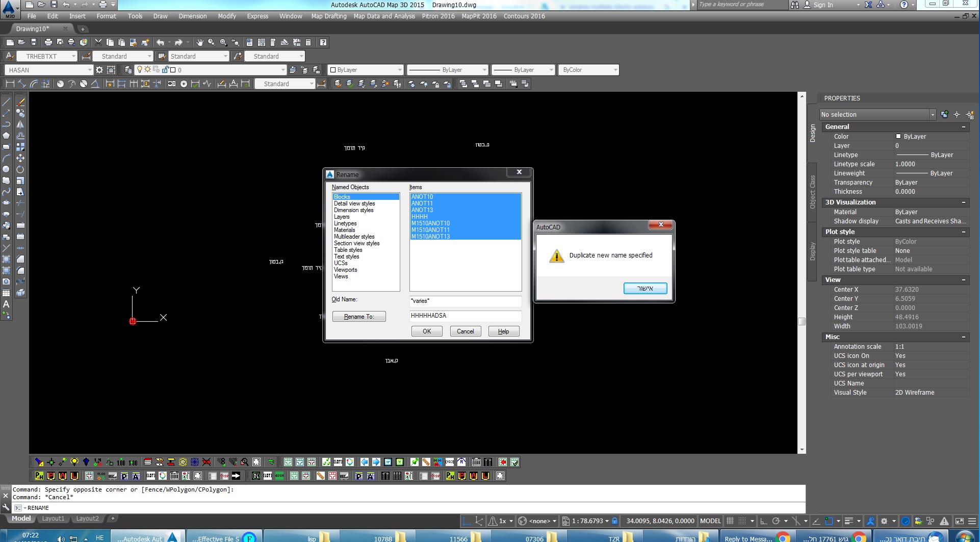Viewport: 980px width, 542px height.
Task: Open the Plot (print) tool
Action: click(x=49, y=42)
